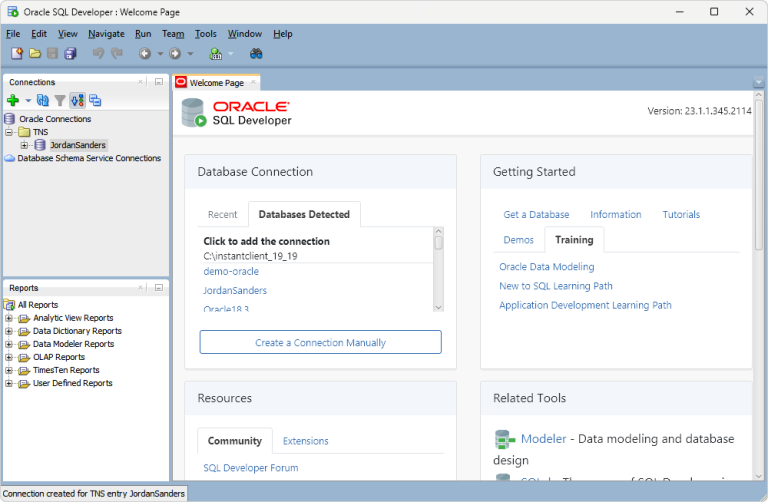Click the Find DB Object binoculars icon

(256, 53)
